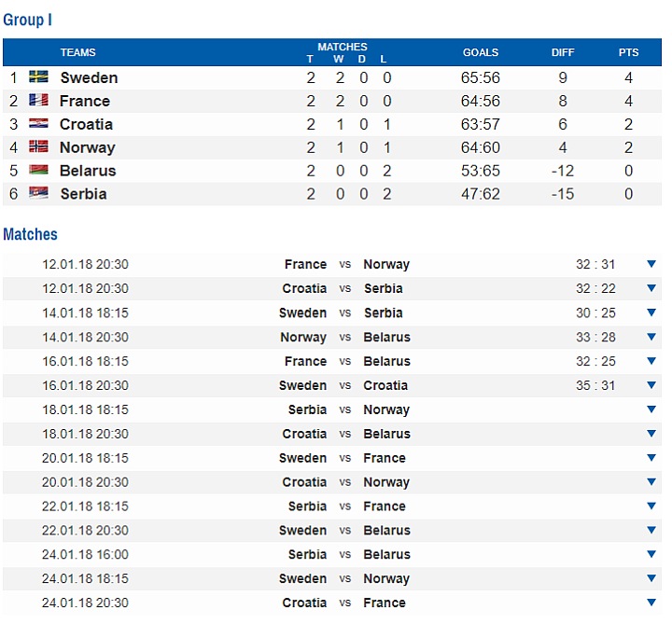Click the GOALS column header
672x624 pixels.
[481, 52]
